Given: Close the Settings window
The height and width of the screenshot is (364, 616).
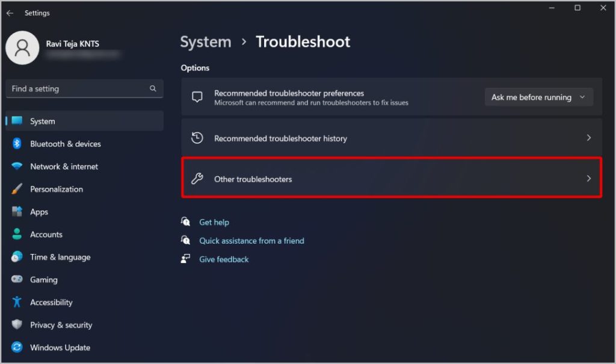Looking at the screenshot, I should coord(603,8).
